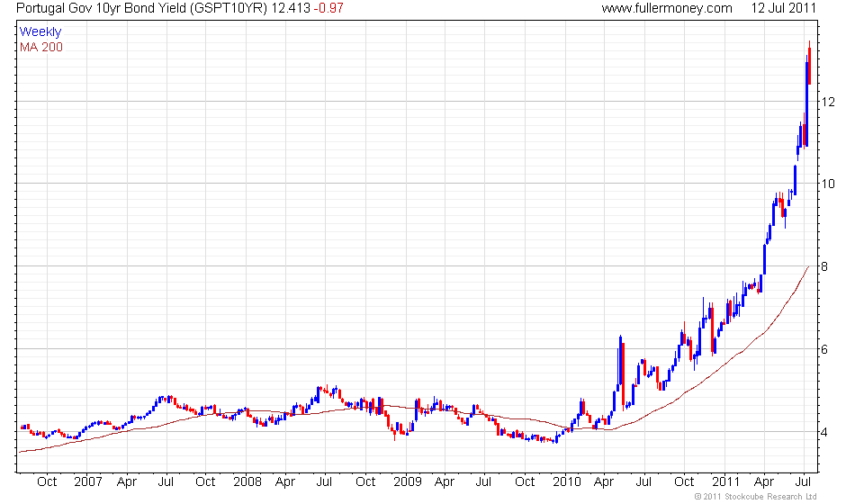
Task: Select the '2008' x-axis year label
Action: tap(247, 481)
